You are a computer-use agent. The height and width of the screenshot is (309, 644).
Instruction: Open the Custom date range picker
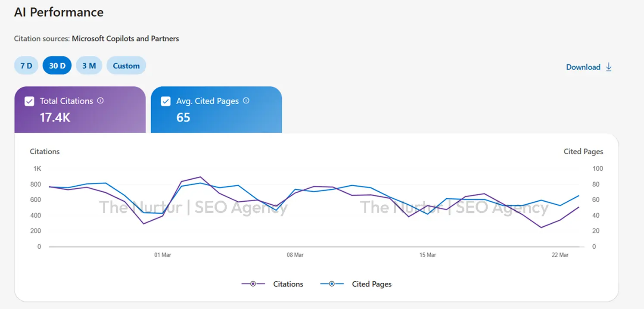pyautogui.click(x=126, y=66)
